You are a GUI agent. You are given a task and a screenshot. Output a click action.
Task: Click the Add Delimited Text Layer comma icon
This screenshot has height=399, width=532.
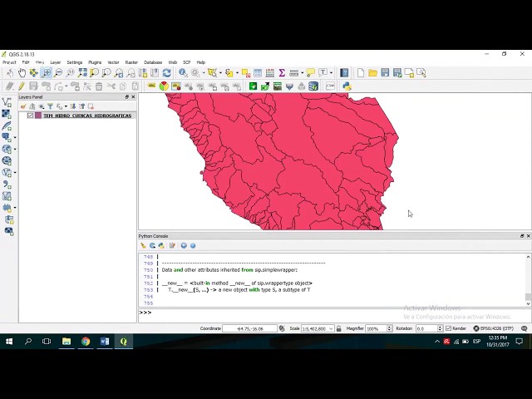(7, 185)
